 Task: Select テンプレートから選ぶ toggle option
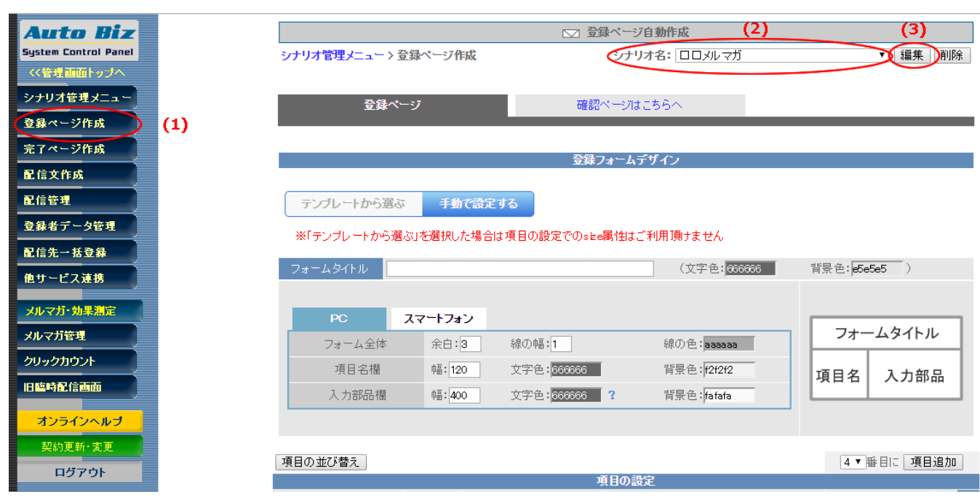pyautogui.click(x=354, y=204)
